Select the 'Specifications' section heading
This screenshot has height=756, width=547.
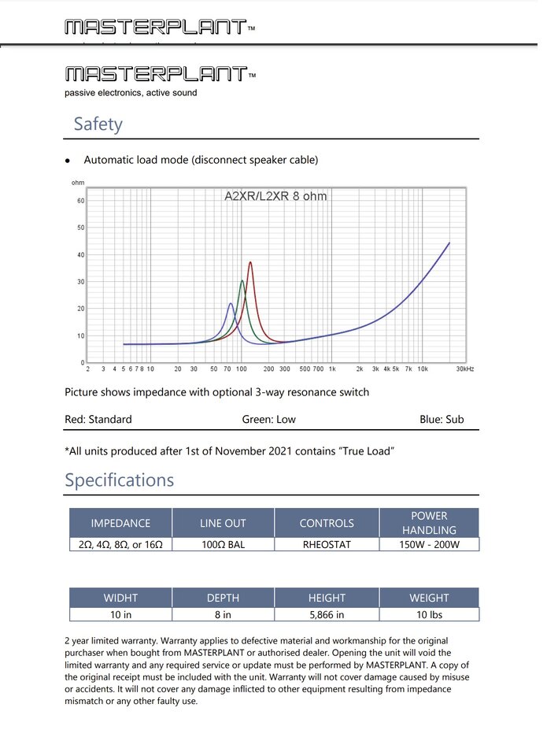119,480
